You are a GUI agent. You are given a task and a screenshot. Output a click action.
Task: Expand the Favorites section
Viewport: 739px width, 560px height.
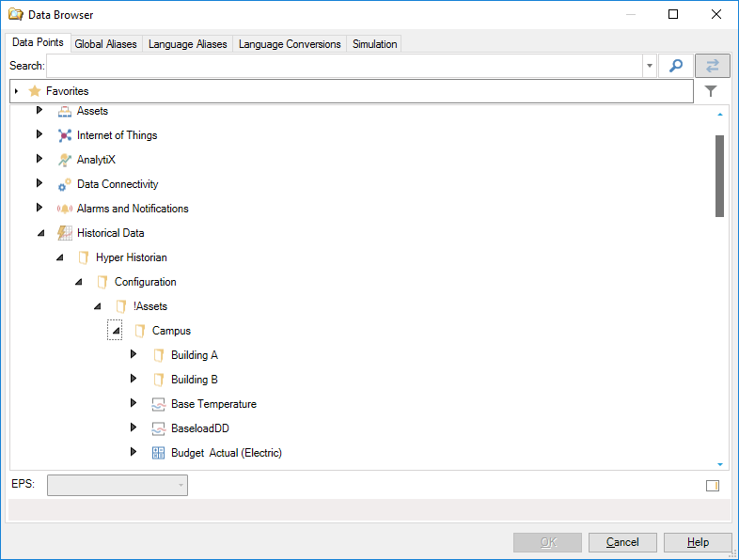tap(17, 91)
